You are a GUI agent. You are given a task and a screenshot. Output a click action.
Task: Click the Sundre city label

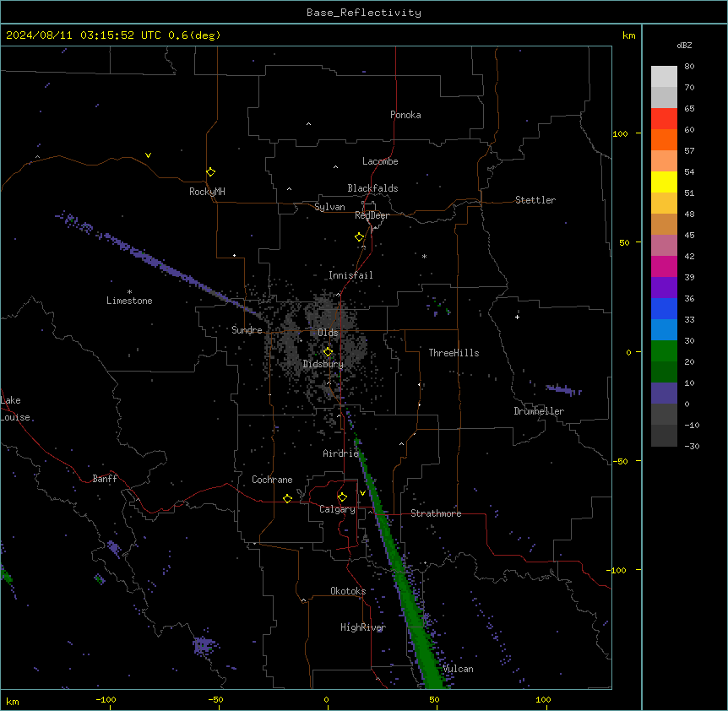coord(247,330)
